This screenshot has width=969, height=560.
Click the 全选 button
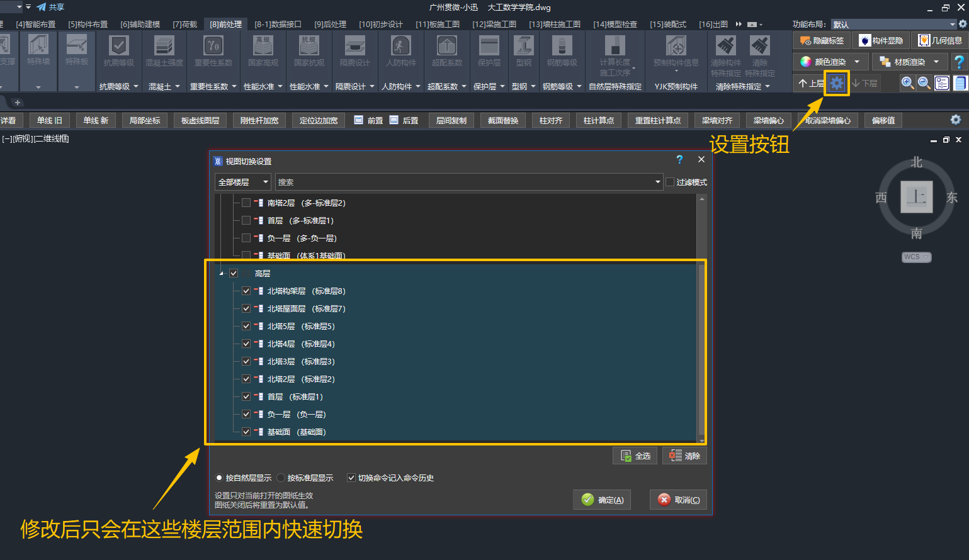[x=635, y=456]
